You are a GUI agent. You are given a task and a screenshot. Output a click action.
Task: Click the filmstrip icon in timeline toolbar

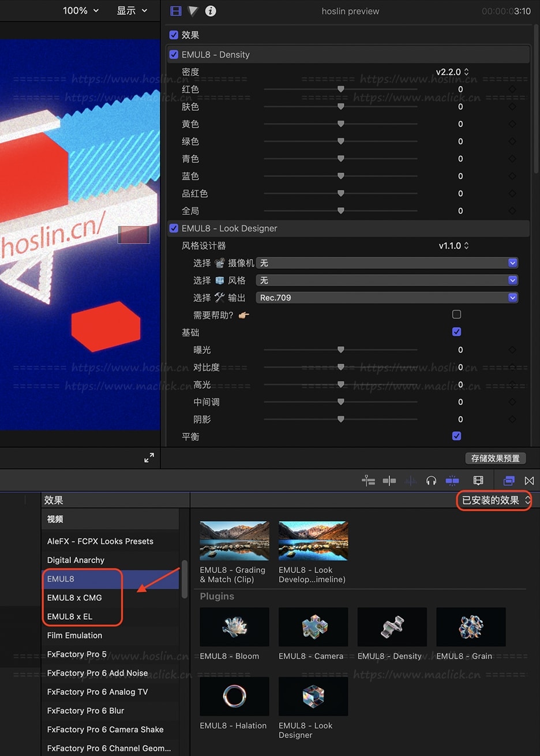click(478, 480)
